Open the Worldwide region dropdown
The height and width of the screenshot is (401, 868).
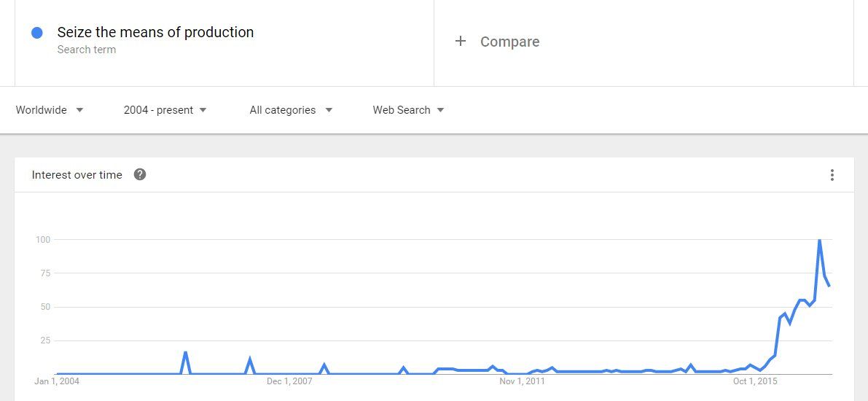(x=50, y=110)
